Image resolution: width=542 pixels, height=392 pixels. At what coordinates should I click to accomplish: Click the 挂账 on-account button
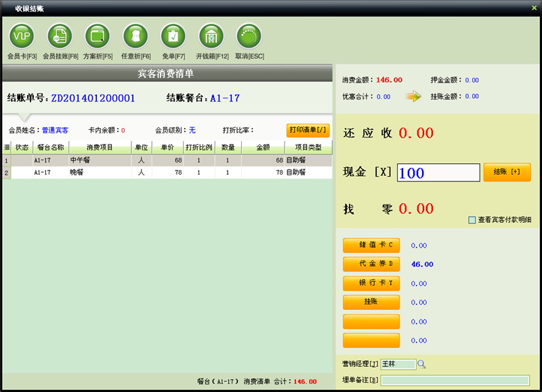coord(371,302)
